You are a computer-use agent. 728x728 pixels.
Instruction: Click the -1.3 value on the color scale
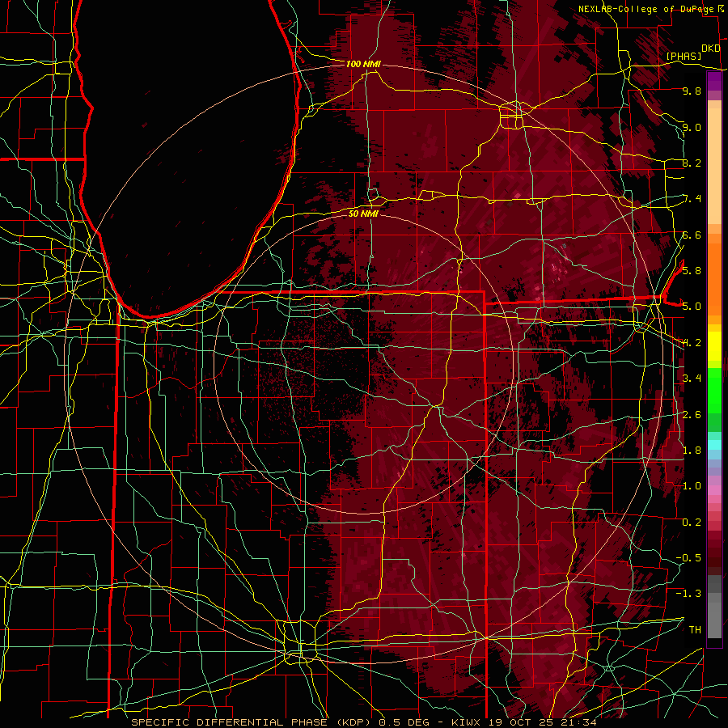(x=688, y=594)
